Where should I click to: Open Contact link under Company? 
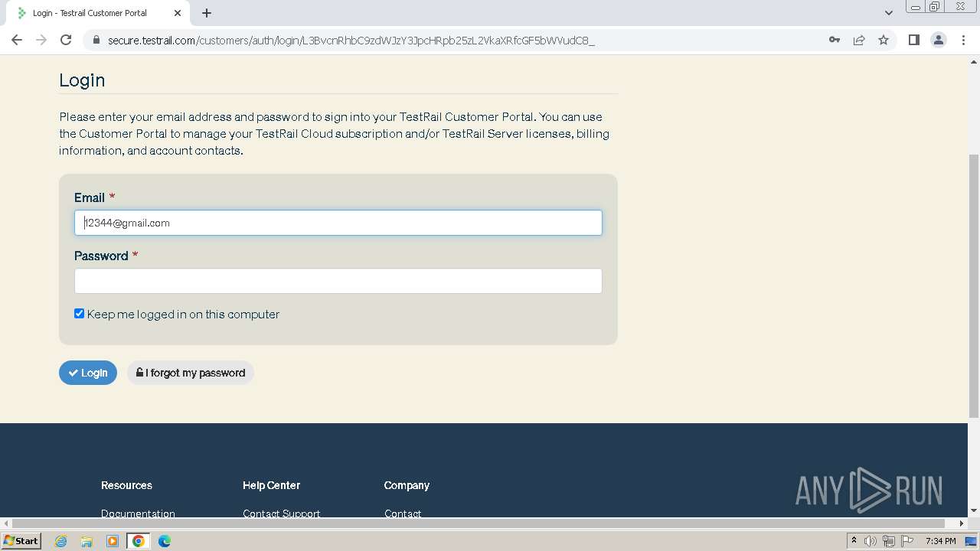point(403,514)
